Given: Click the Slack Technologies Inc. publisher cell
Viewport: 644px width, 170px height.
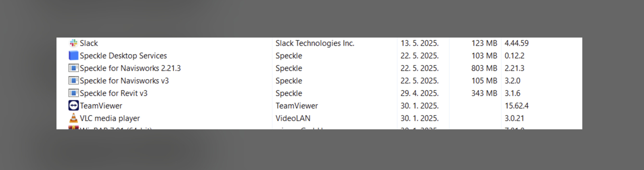Looking at the screenshot, I should [315, 43].
